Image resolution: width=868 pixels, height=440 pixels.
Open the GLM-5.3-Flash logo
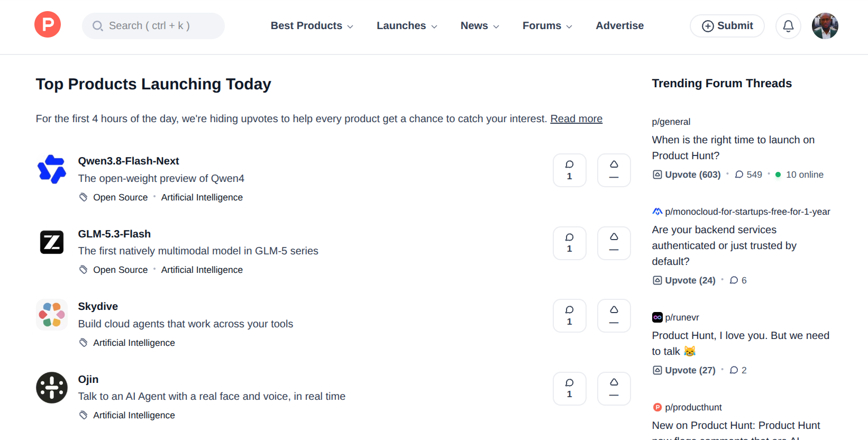coord(52,242)
